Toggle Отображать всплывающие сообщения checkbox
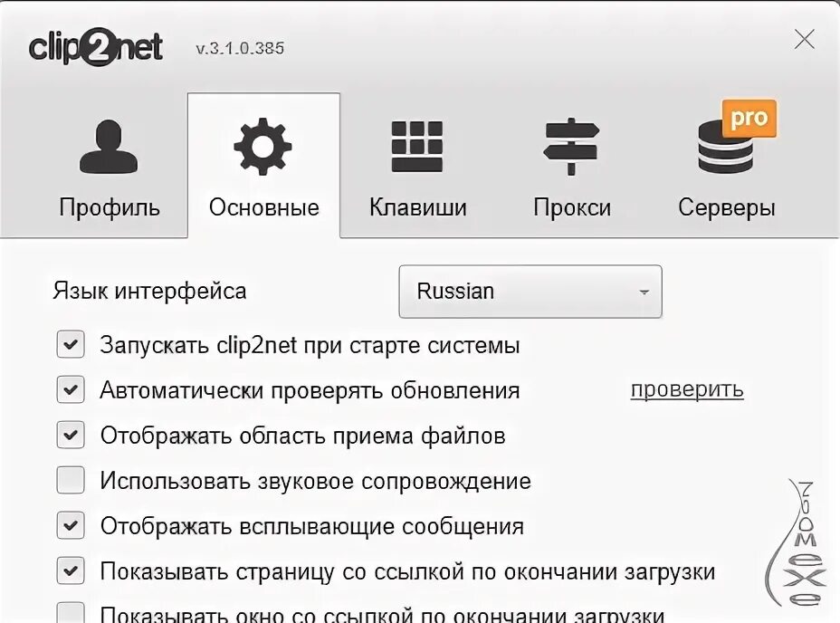This screenshot has height=623, width=840. tap(71, 525)
